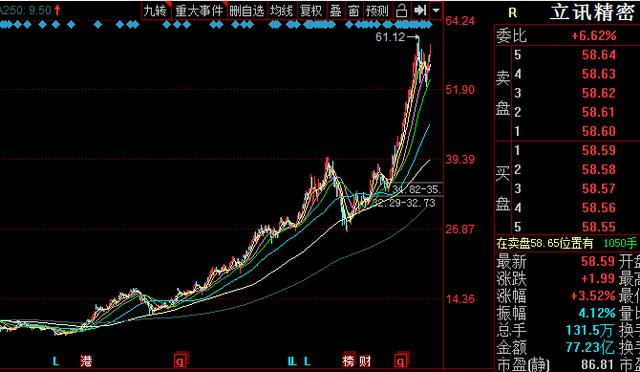Click the yellow R badge beside stock name
The width and height of the screenshot is (640, 372).
point(513,13)
